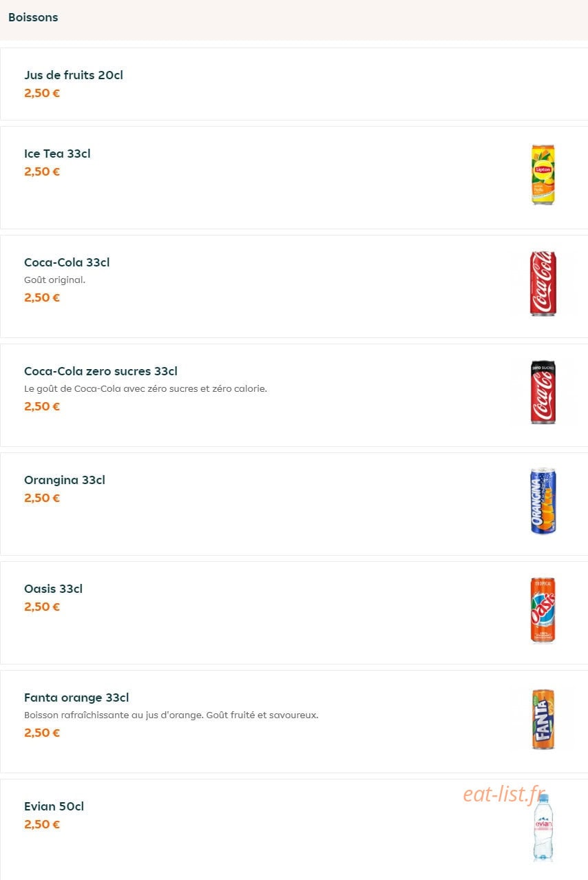Screen dimensions: 588x880
Task: Click the Evian water bottle image
Action: (x=543, y=828)
